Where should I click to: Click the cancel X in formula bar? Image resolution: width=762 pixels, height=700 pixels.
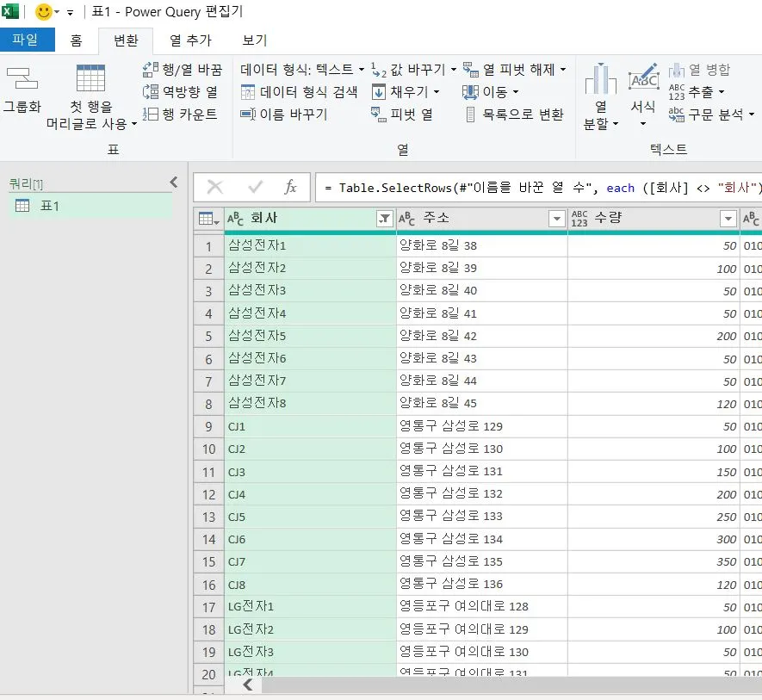pos(214,187)
